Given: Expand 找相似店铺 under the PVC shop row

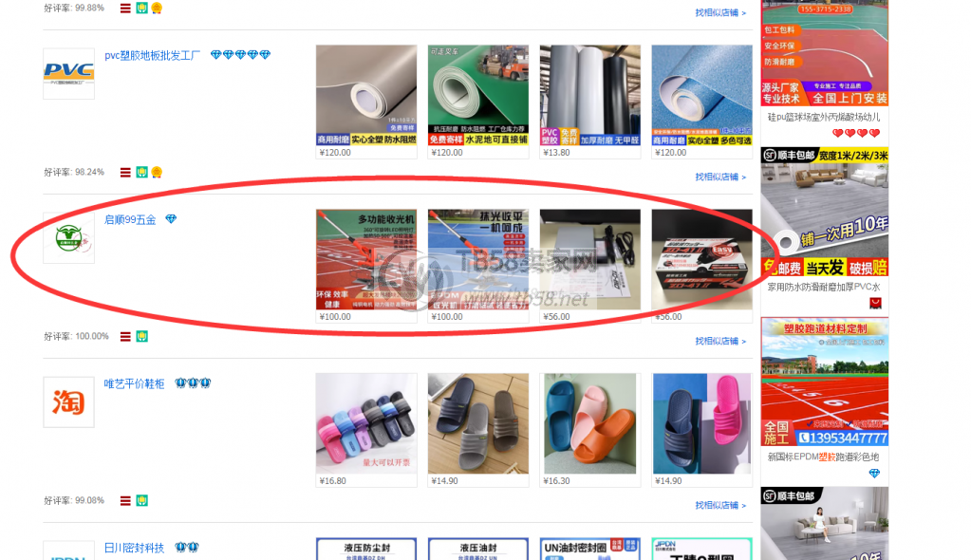Looking at the screenshot, I should click(x=720, y=177).
